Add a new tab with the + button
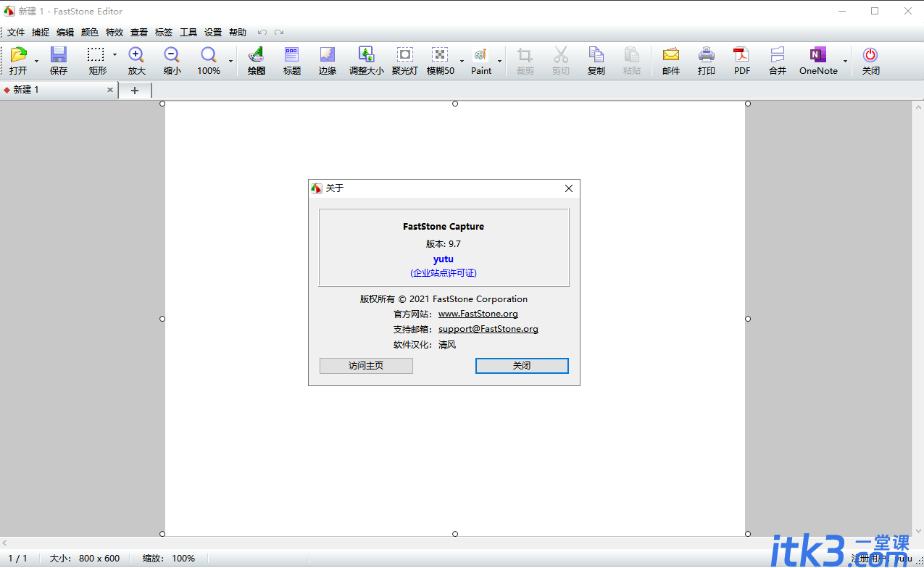 [x=135, y=90]
